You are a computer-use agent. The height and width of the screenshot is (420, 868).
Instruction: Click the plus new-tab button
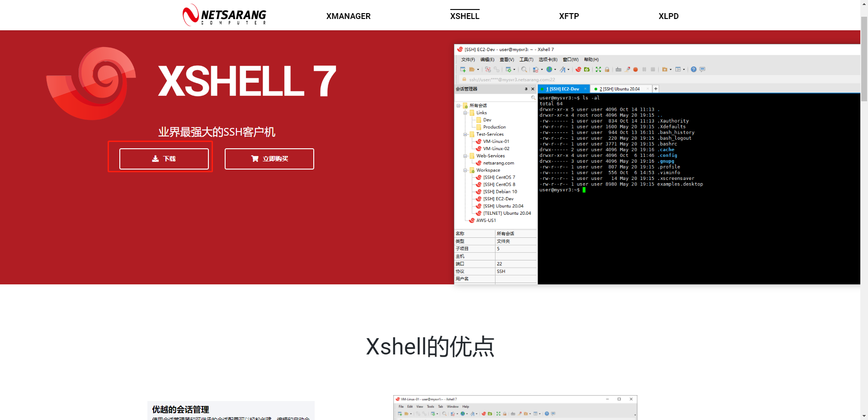coord(656,89)
